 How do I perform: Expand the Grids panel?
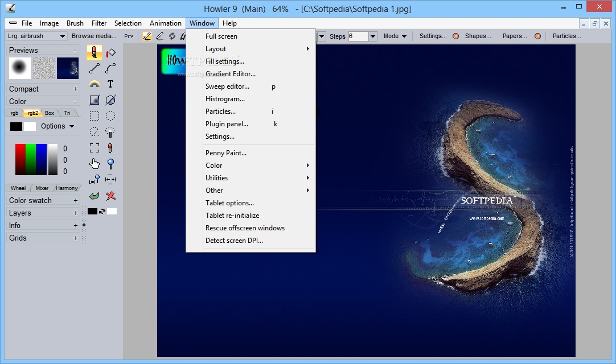pyautogui.click(x=75, y=238)
